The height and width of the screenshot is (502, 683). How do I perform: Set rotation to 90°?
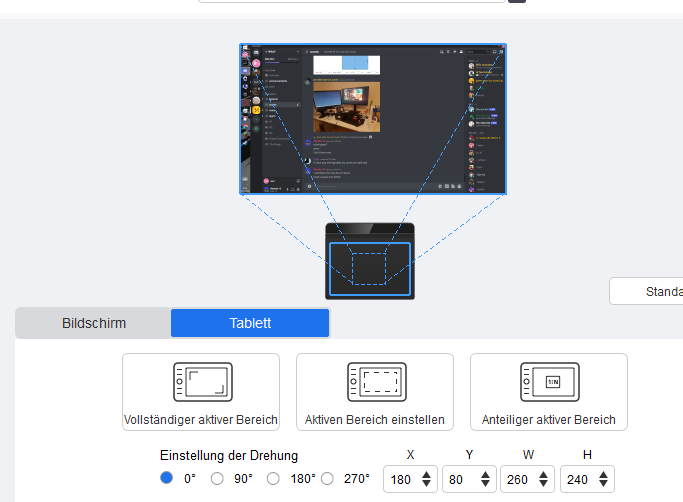click(x=217, y=479)
